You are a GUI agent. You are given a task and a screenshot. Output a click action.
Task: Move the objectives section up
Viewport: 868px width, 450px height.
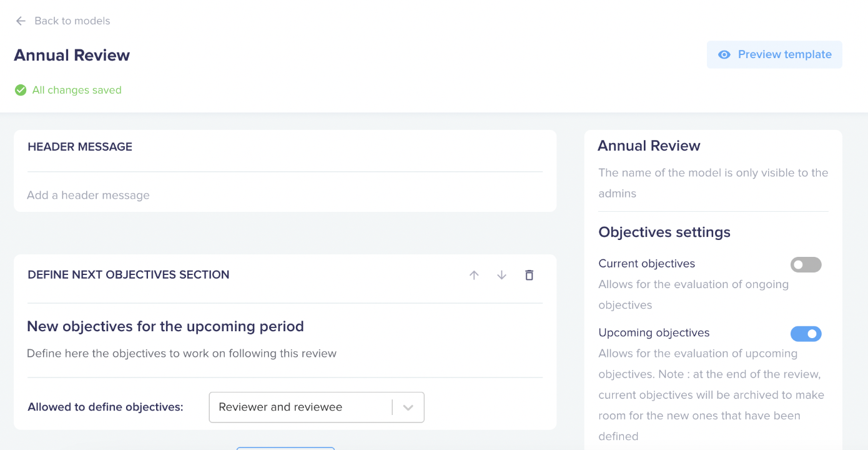point(474,275)
